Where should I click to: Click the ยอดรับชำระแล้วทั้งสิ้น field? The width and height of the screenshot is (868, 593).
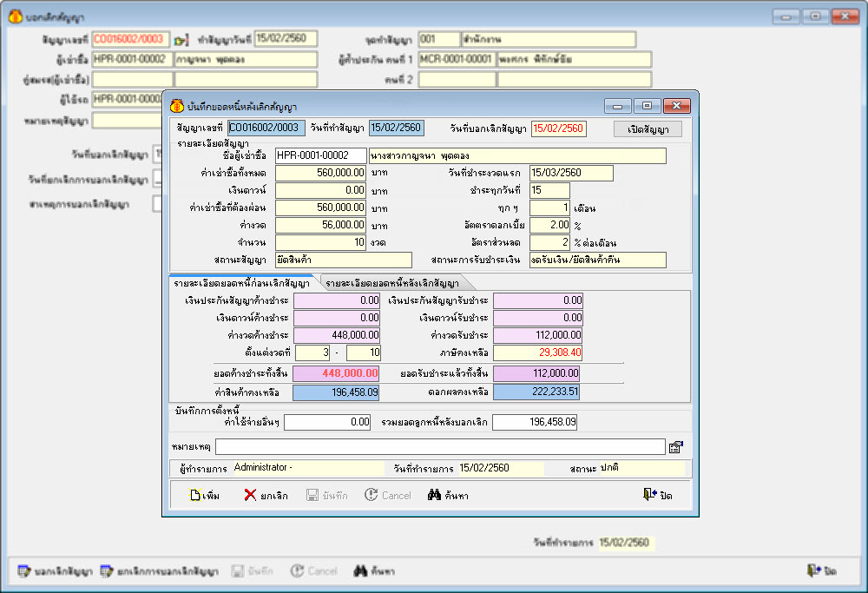click(x=537, y=373)
